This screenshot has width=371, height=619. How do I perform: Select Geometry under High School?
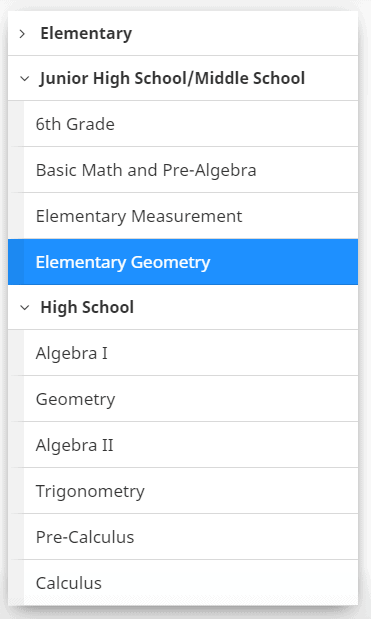(191, 399)
